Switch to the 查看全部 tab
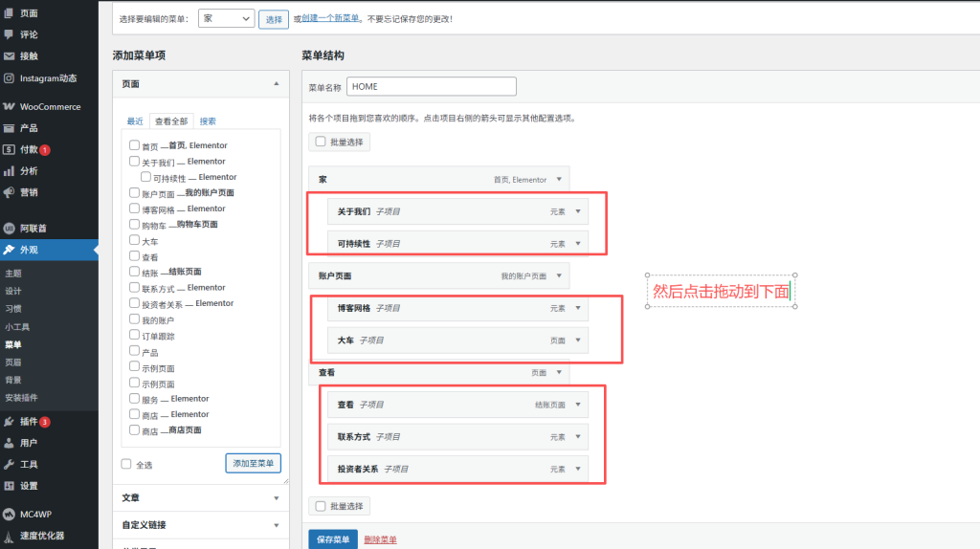 click(x=171, y=121)
